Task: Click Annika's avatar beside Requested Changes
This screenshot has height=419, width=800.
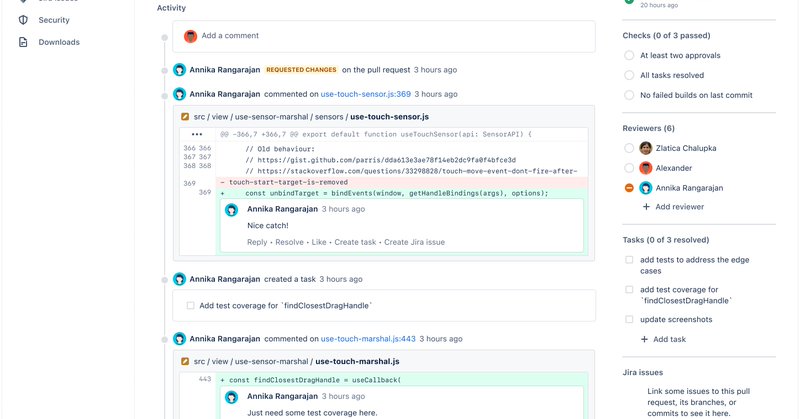Action: coord(179,69)
